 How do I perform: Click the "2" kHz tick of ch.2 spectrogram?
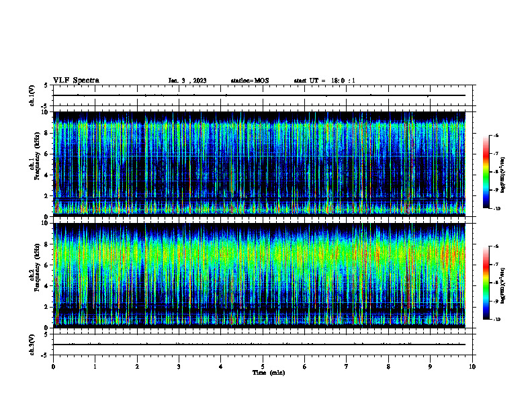point(47,307)
